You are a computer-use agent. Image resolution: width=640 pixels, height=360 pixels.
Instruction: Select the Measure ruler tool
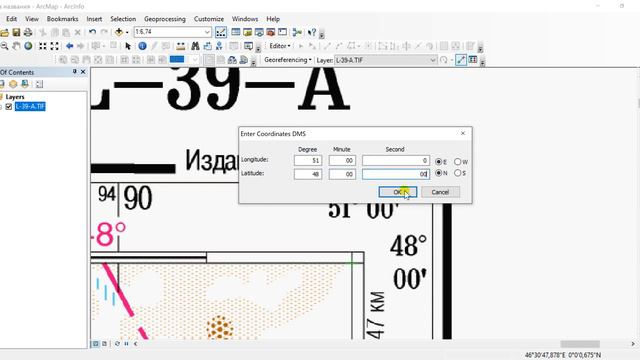(180, 46)
